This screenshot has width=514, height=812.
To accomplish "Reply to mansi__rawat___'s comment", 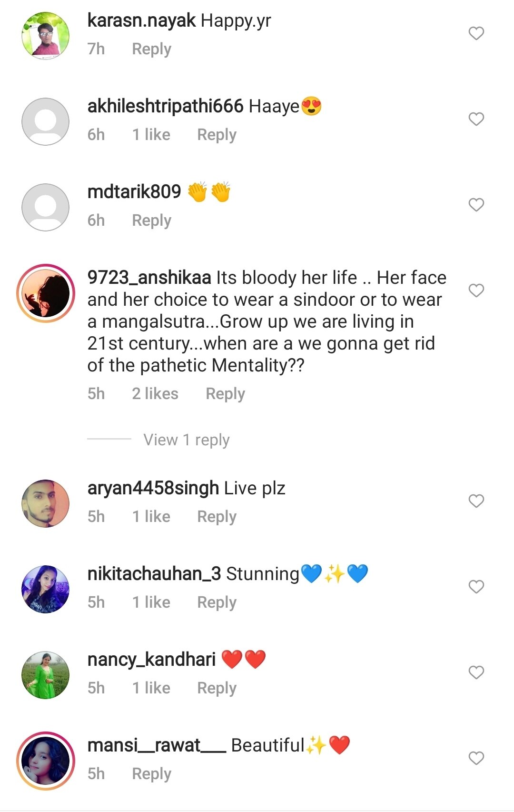I will [151, 774].
